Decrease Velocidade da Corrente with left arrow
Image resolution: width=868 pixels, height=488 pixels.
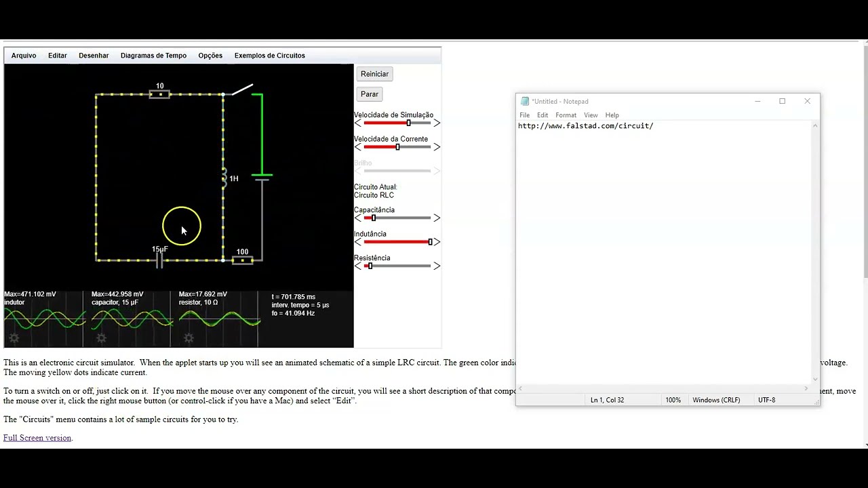[358, 147]
